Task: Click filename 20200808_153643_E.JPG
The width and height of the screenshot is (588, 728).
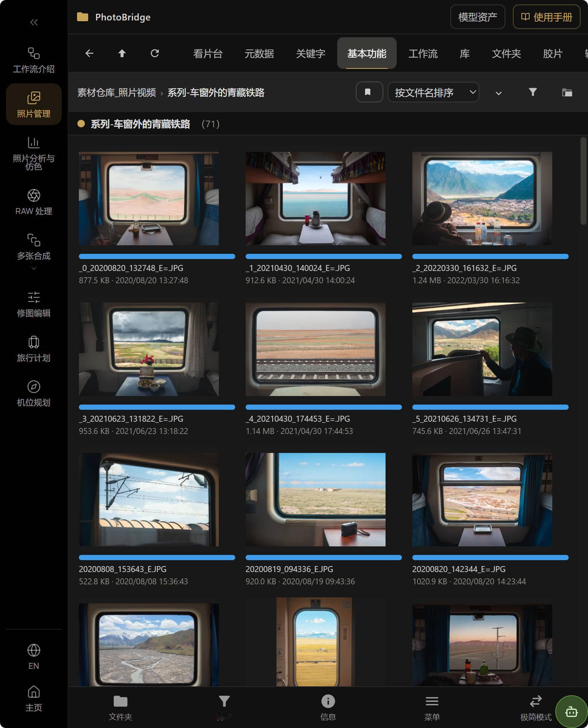Action: [x=122, y=569]
